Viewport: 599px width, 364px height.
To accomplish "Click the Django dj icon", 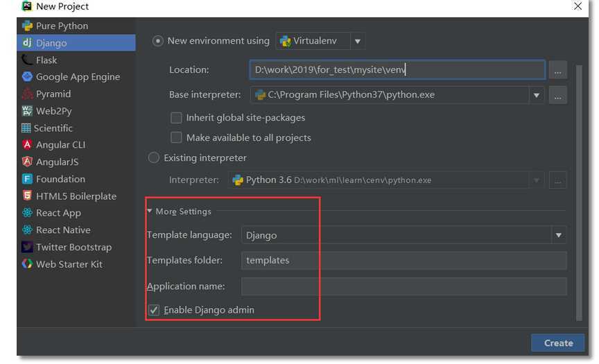I will pos(27,42).
